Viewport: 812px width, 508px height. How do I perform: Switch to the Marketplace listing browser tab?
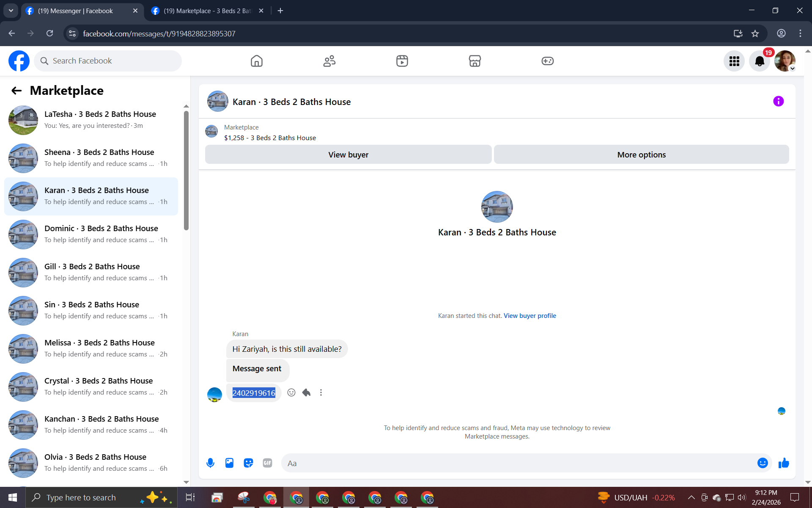coord(207,11)
